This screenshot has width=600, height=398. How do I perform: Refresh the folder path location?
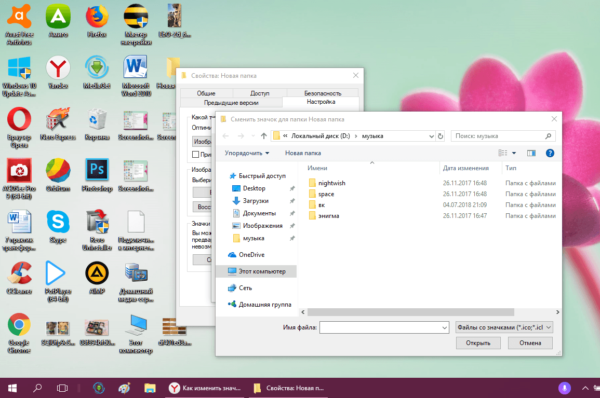click(440, 136)
